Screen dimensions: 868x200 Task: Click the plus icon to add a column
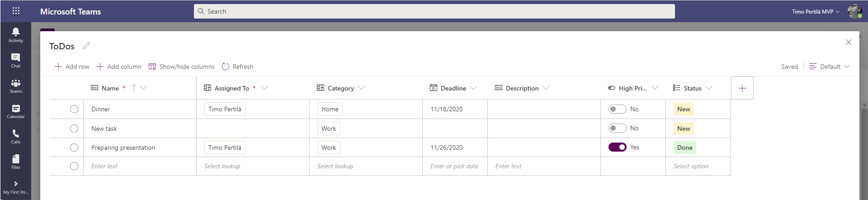[x=742, y=88]
